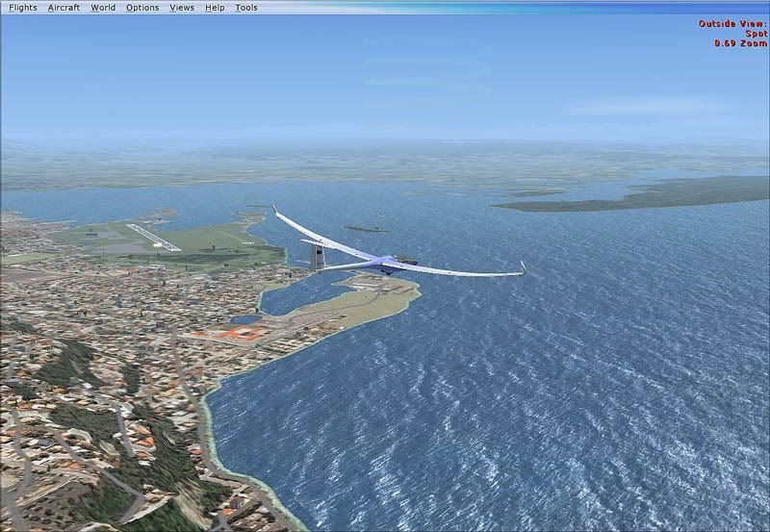
Task: Expand the Options menu
Action: click(142, 8)
